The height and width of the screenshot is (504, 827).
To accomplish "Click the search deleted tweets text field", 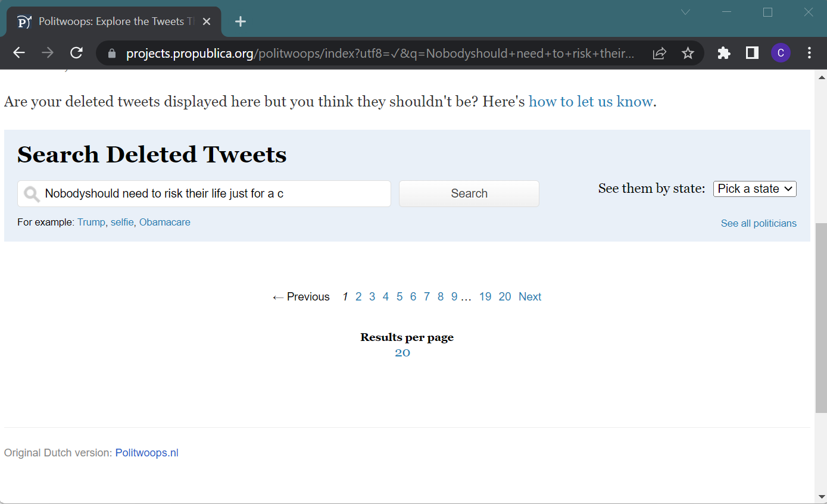I will point(204,193).
